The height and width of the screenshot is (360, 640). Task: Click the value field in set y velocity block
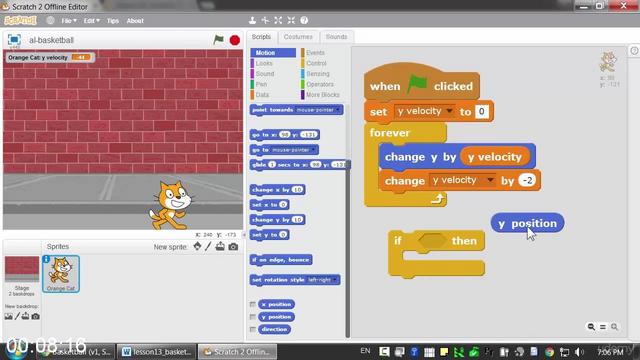[x=482, y=111]
